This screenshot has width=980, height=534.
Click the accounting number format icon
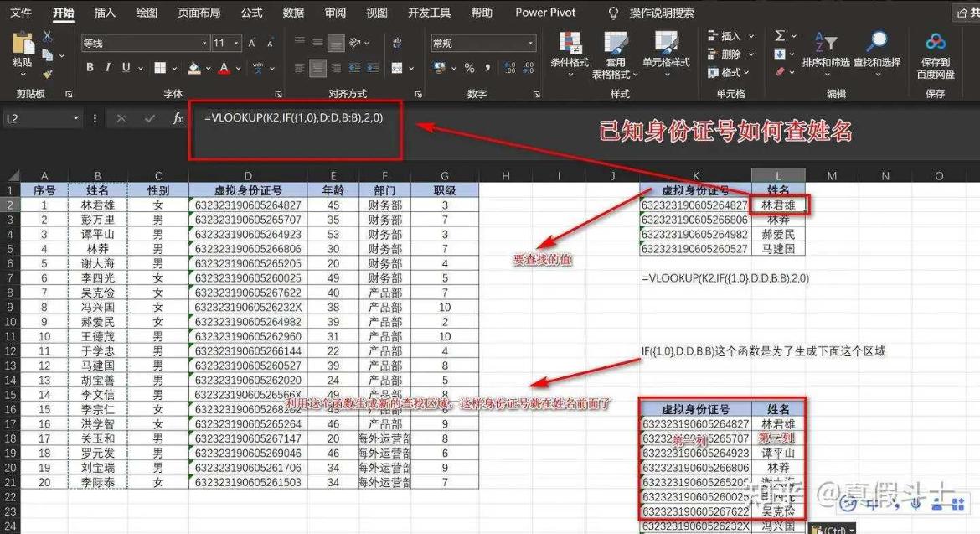pos(440,68)
